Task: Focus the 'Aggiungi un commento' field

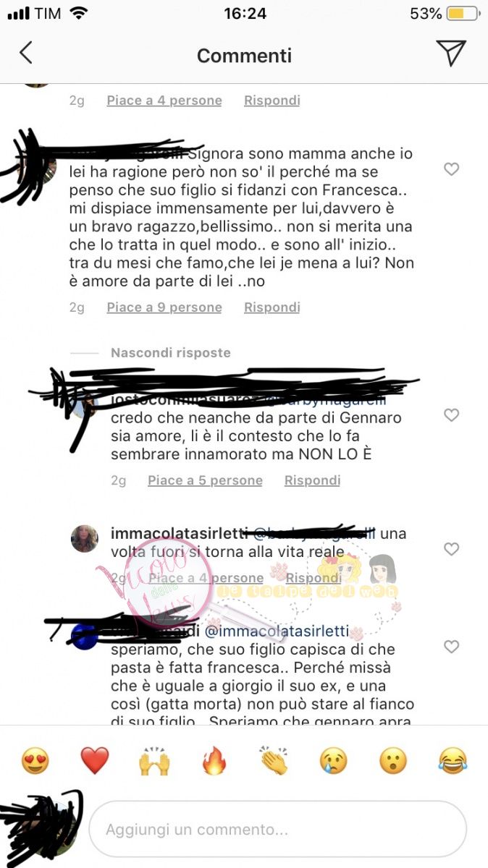Action: tap(278, 829)
